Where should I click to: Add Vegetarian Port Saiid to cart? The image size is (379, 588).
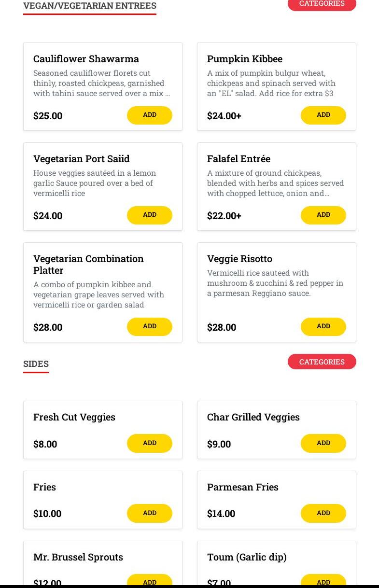point(150,215)
